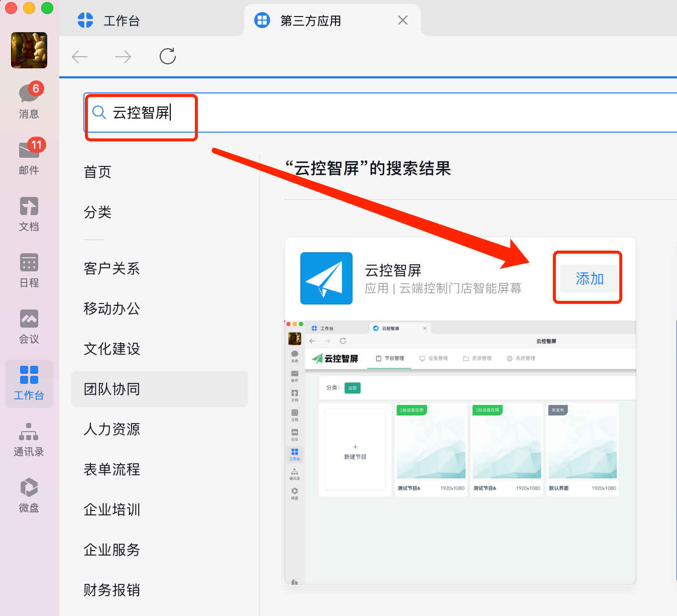Open the Mail (邮件) sidebar icon
677x616 pixels.
pos(29,156)
